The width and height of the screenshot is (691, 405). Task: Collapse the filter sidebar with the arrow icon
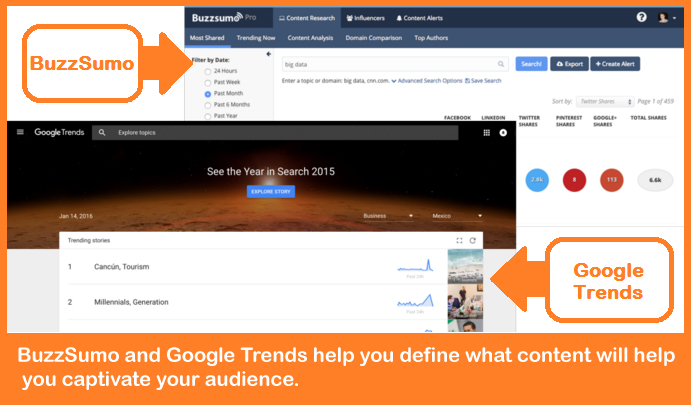click(x=268, y=54)
